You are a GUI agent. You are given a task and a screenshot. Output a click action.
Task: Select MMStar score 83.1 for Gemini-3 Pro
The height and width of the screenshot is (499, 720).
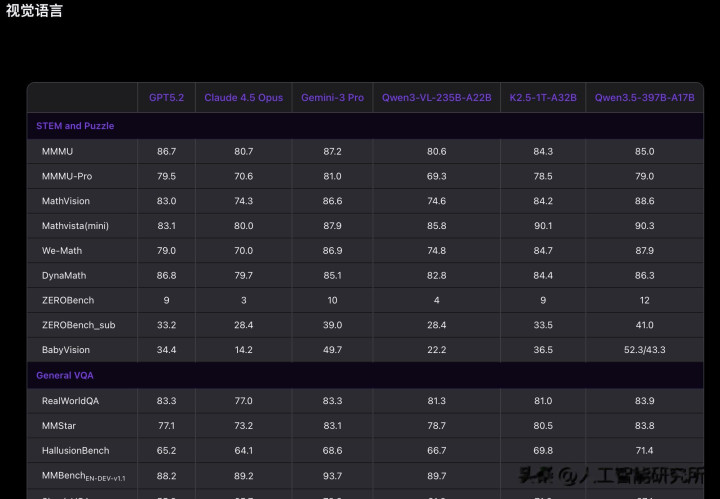[332, 426]
